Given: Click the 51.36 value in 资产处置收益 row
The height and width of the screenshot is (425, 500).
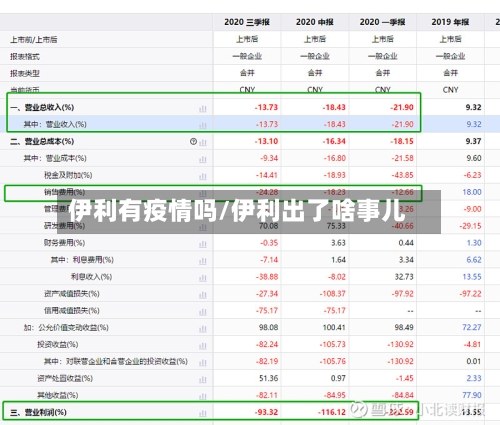Looking at the screenshot, I should pyautogui.click(x=269, y=379).
